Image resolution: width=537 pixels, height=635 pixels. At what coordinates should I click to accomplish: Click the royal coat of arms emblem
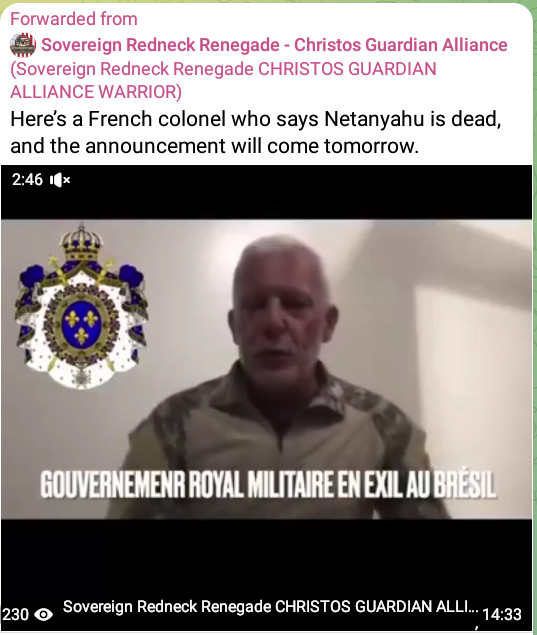[81, 307]
